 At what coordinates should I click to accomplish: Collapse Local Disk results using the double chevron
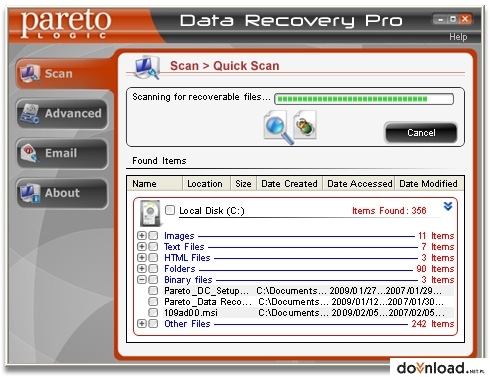pyautogui.click(x=448, y=206)
